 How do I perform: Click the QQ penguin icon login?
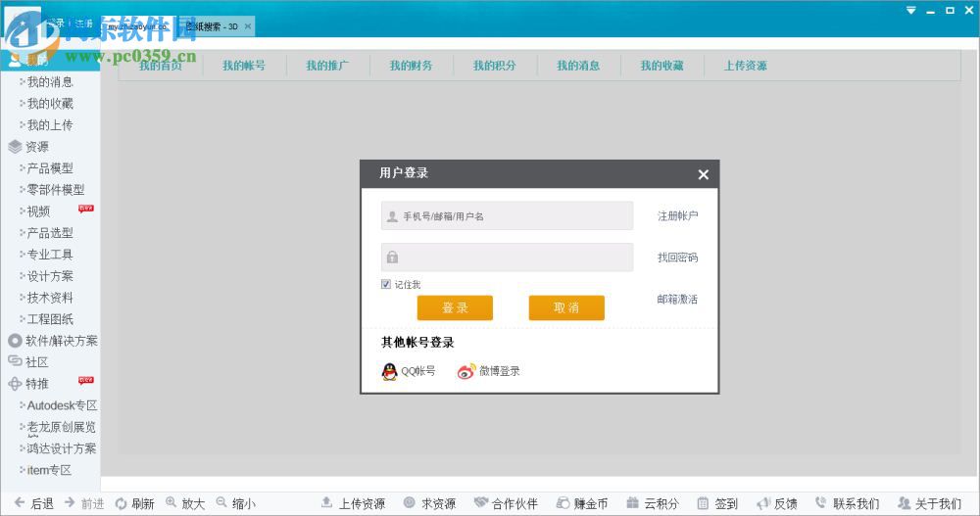(x=389, y=371)
